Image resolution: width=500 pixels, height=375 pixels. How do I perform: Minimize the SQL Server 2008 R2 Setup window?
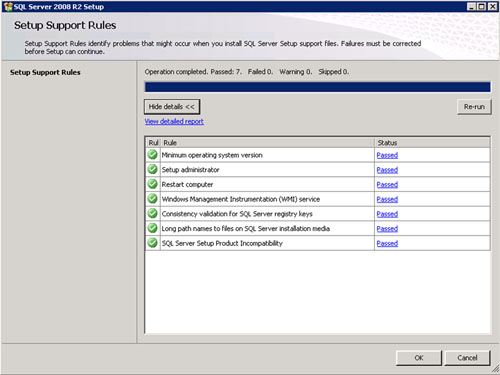pos(471,6)
